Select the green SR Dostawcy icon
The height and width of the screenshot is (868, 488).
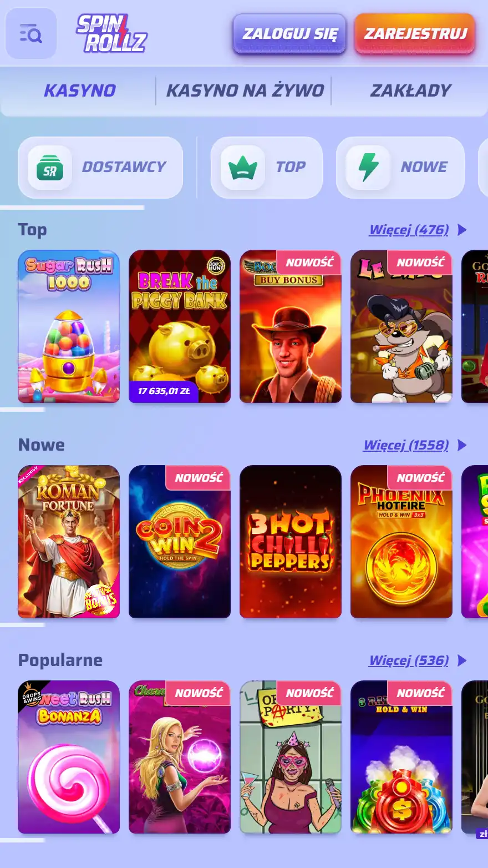pos(50,168)
